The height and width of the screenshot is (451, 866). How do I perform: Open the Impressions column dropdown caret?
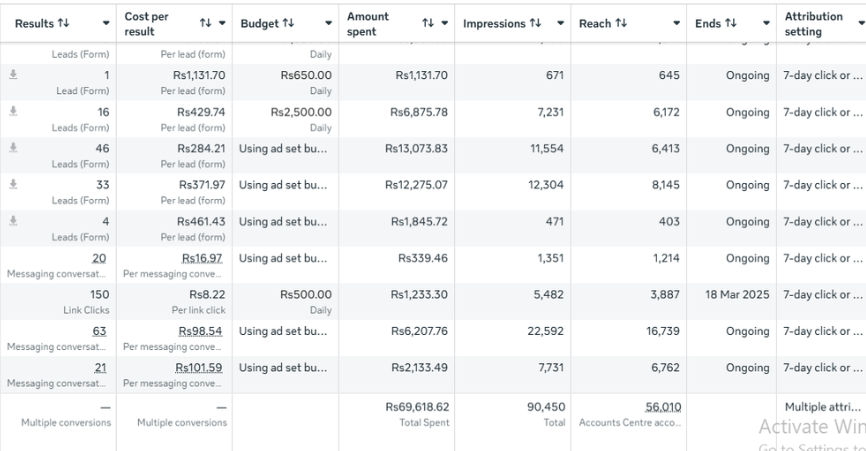click(560, 24)
